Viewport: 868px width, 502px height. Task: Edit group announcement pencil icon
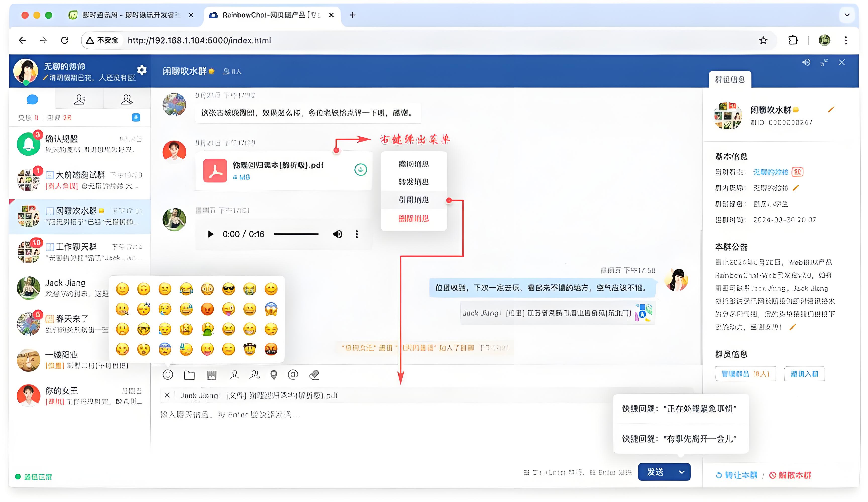(793, 327)
